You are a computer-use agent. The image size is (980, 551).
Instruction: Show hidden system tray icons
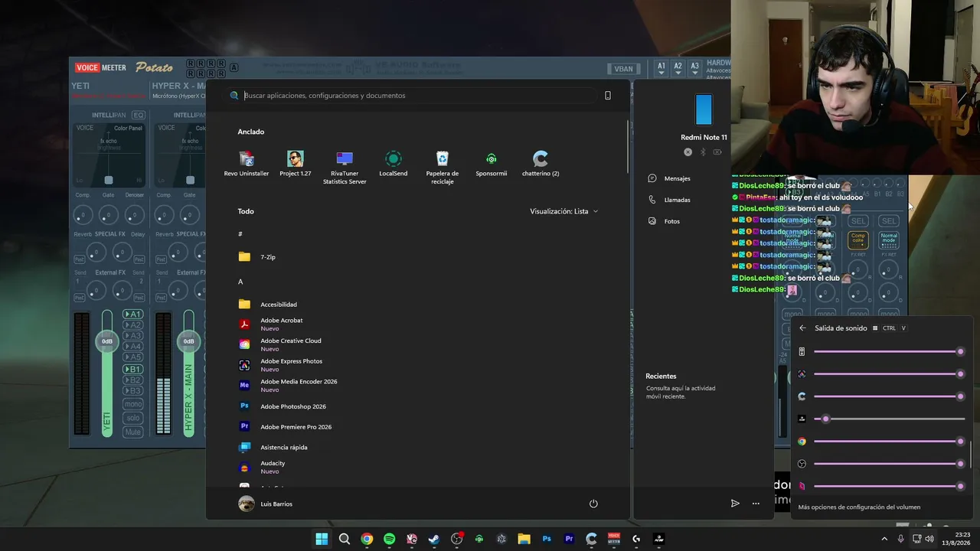coord(884,539)
